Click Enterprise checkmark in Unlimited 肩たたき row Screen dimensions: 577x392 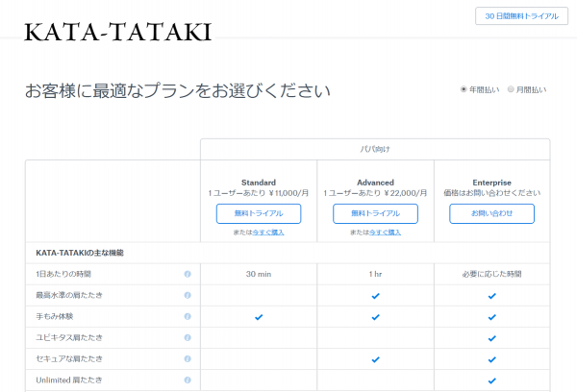click(x=492, y=380)
